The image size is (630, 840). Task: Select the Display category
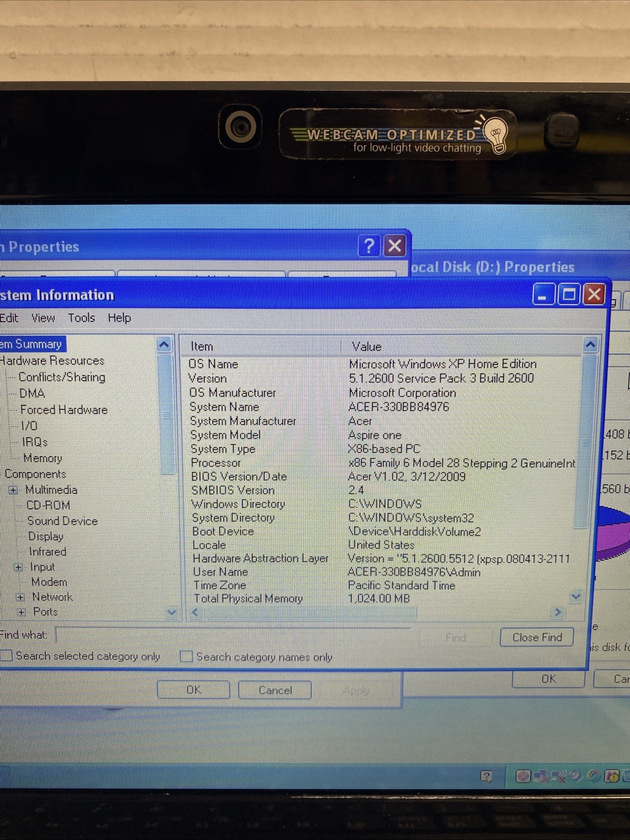pos(46,536)
